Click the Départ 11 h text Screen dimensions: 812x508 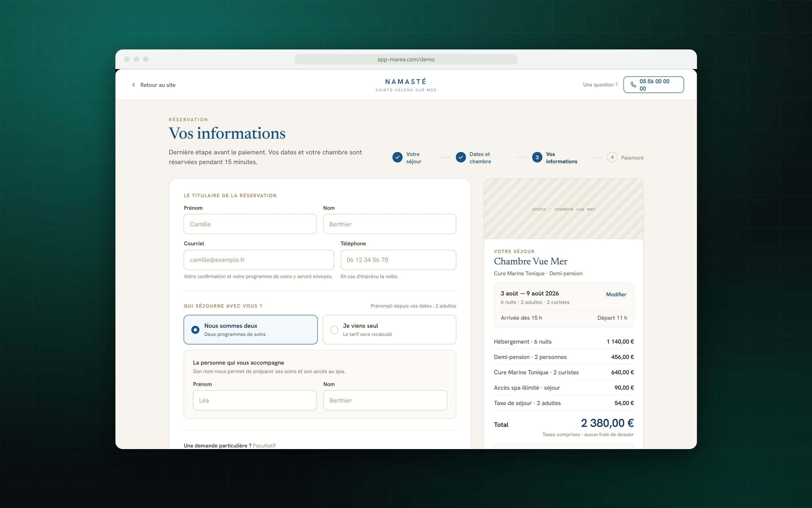pos(612,318)
